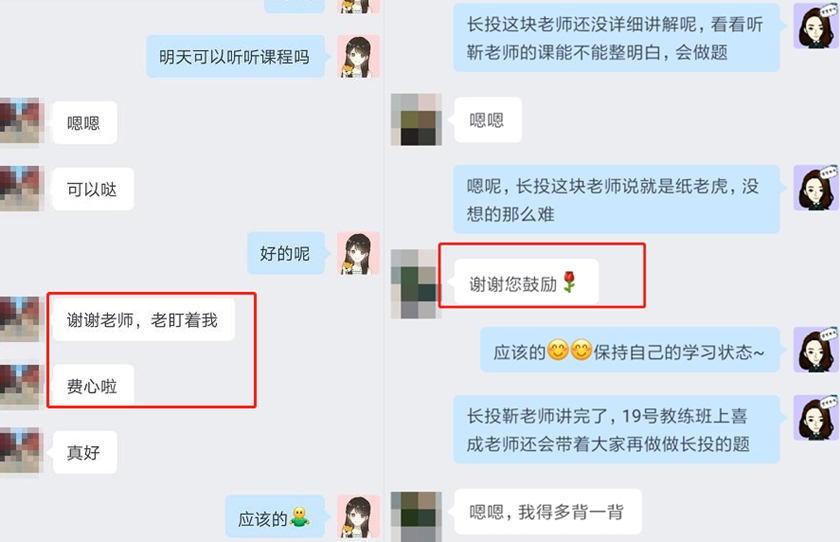840x542 pixels.
Task: Click the teacher avatar beside 长投靳老师讲完了
Action: pos(816,418)
